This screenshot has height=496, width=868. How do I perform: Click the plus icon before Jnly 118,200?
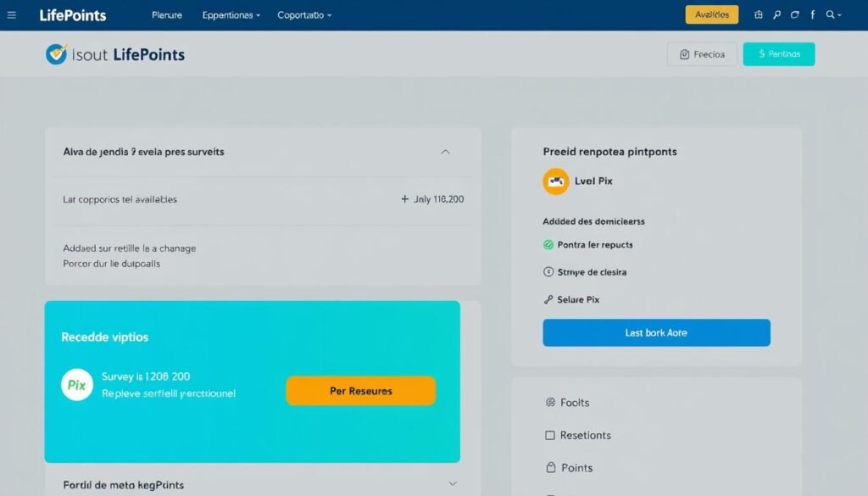[404, 198]
